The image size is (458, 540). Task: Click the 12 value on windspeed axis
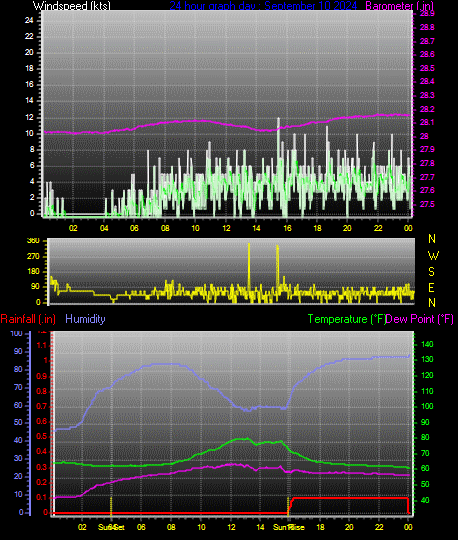tap(29, 117)
